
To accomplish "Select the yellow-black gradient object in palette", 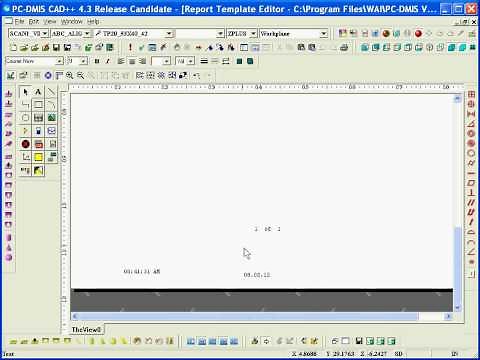I will click(x=38, y=170).
